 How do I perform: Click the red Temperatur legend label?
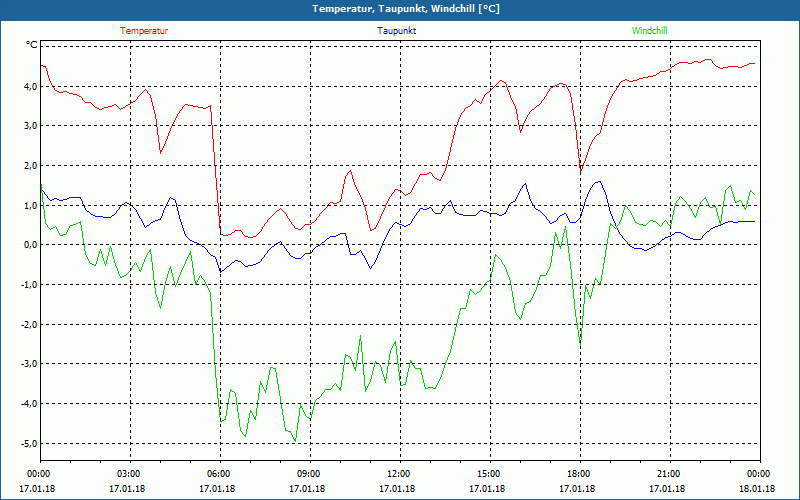tap(144, 31)
